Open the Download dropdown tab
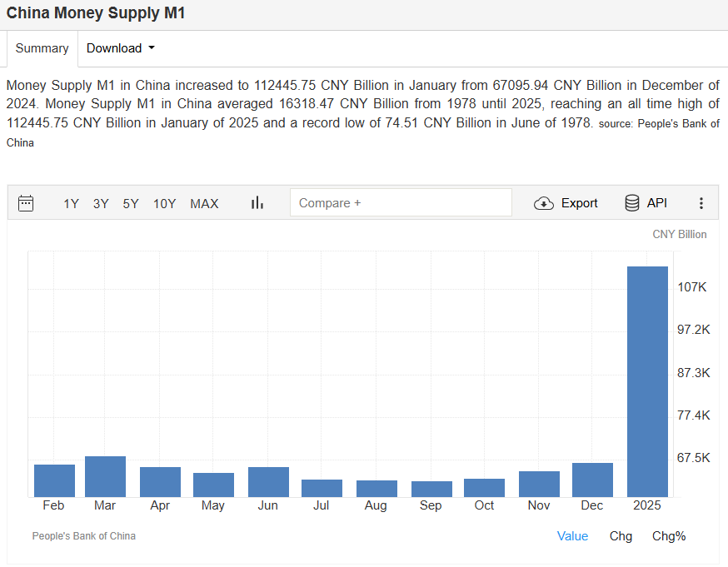The width and height of the screenshot is (728, 567). (120, 48)
